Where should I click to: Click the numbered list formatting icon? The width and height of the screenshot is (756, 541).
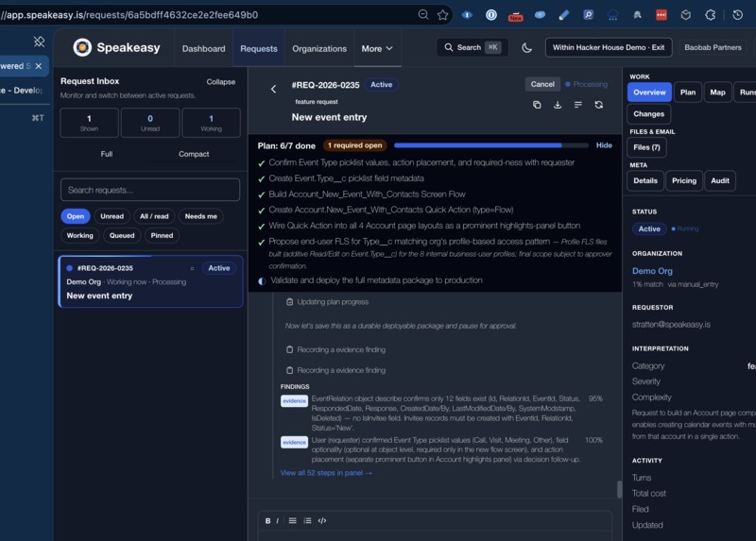click(307, 521)
